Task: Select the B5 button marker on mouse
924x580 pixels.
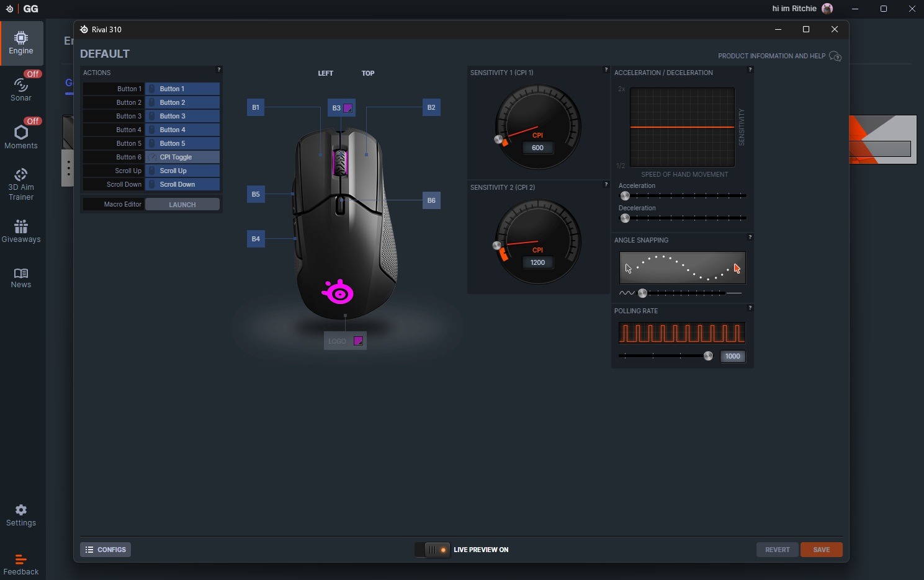Action: (x=256, y=194)
